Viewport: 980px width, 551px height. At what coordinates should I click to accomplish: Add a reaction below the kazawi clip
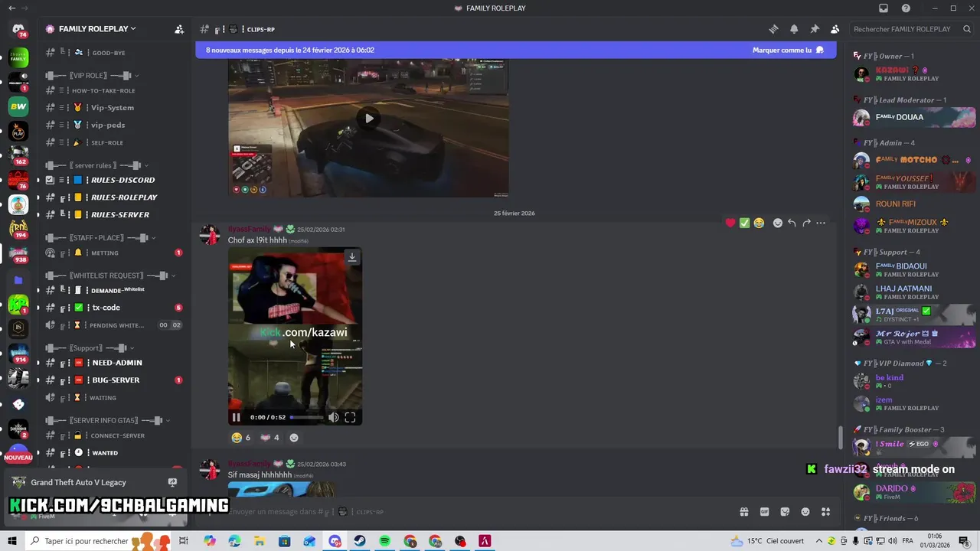point(294,438)
